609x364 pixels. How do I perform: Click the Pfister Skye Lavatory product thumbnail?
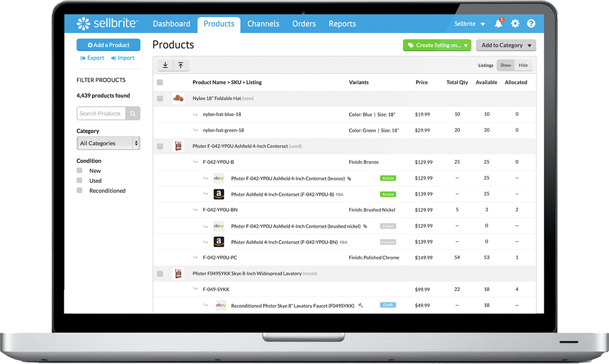[178, 274]
